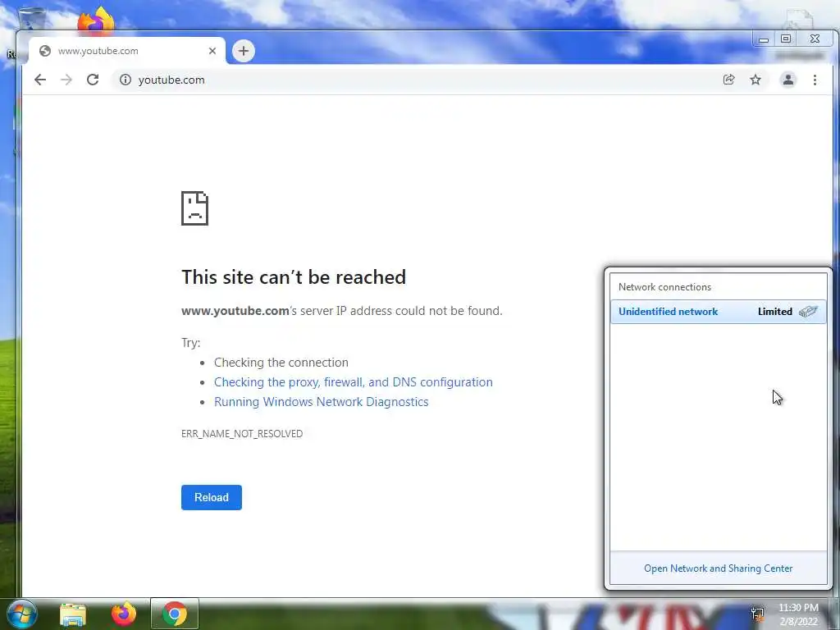The width and height of the screenshot is (840, 630).
Task: Minimize the Chrome window
Action: coord(764,39)
